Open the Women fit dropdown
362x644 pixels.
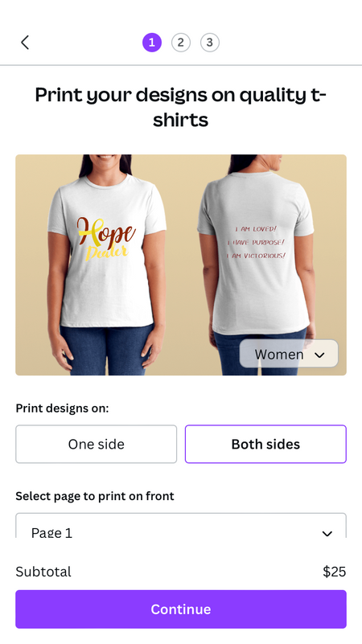(x=289, y=354)
